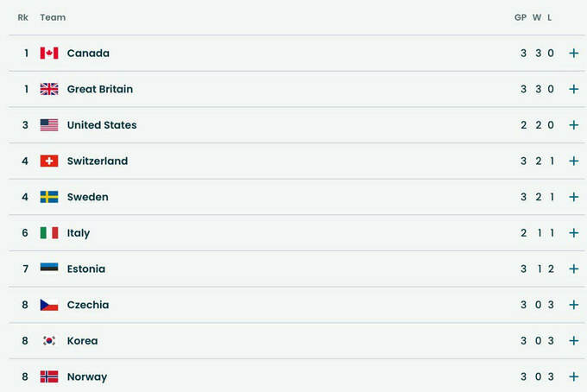
Task: Click the Korea flag icon
Action: point(49,341)
